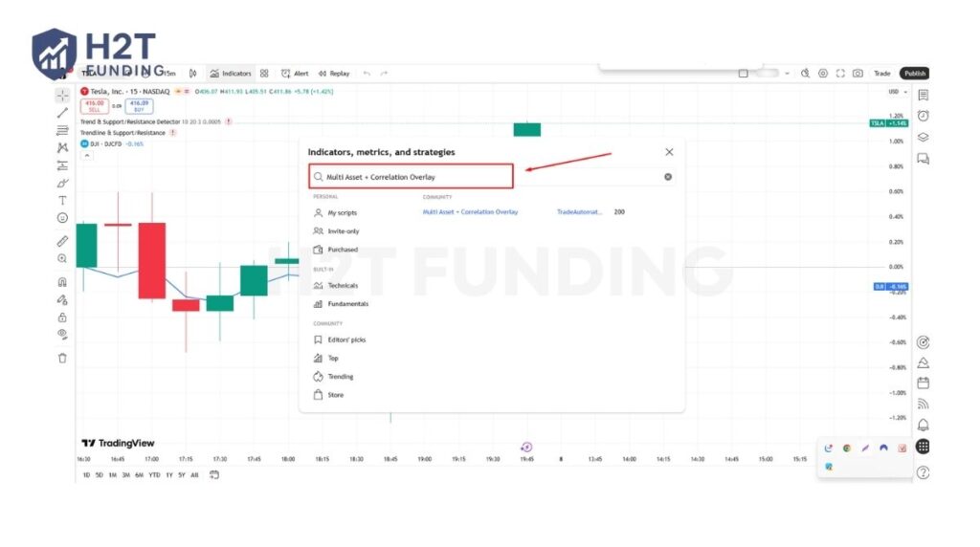The width and height of the screenshot is (980, 547).
Task: Open the news feed signal icon
Action: tap(924, 404)
